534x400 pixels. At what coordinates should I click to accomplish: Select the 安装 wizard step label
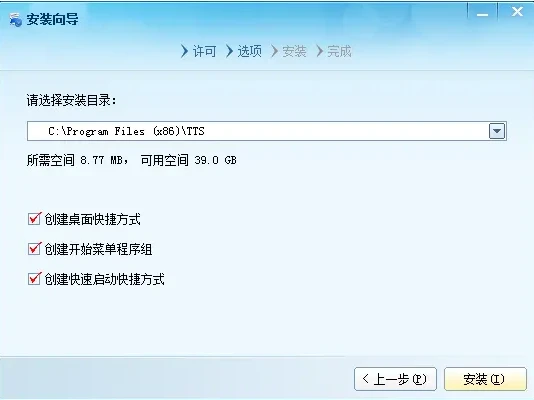[x=295, y=51]
